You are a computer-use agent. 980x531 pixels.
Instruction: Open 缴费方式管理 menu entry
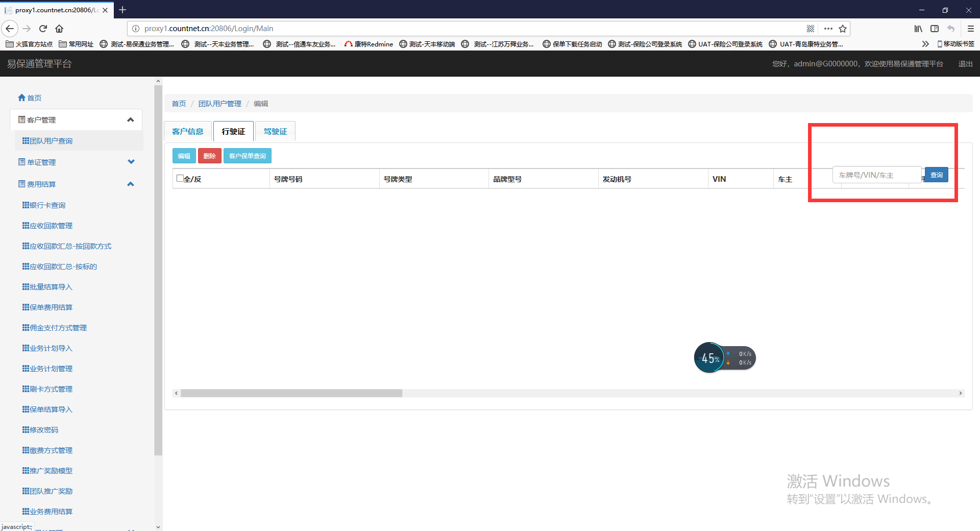point(47,450)
